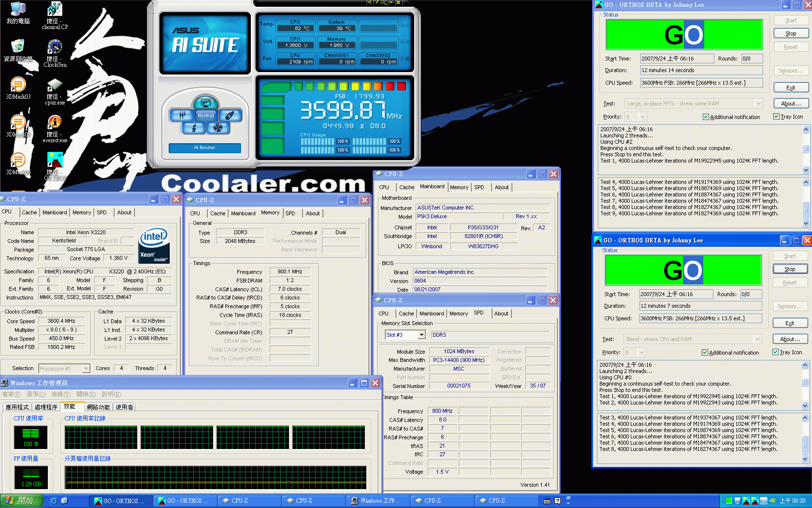Click the Normal mode button in AI Suite
812x508 pixels.
(205, 116)
